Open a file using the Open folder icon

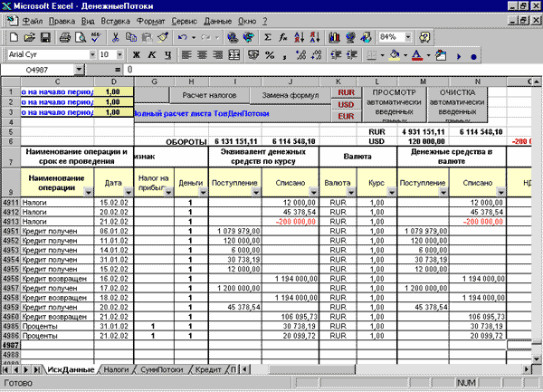30,37
